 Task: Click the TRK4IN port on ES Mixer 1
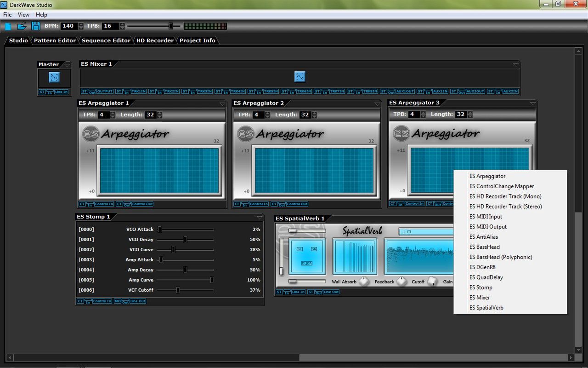pos(238,92)
